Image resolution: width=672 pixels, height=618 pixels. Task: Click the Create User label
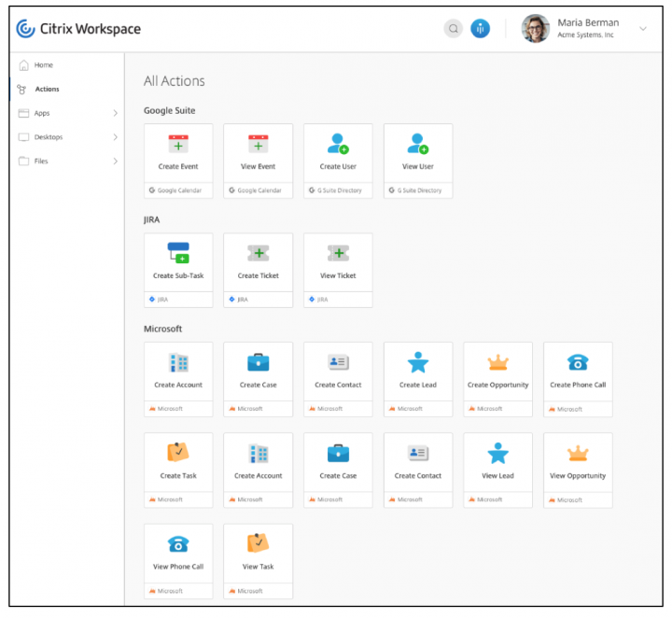coord(338,166)
